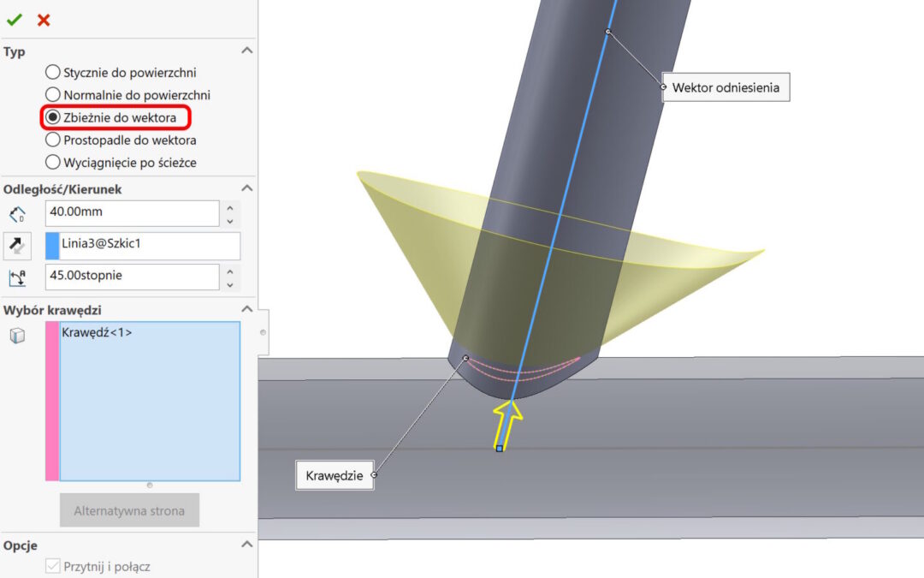Click the distance icon beside 40.00mm

(16, 214)
